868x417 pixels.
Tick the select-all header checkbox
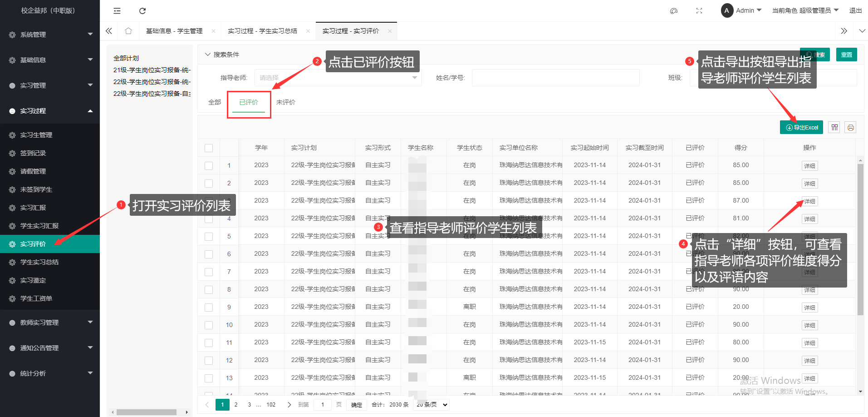[x=209, y=148]
